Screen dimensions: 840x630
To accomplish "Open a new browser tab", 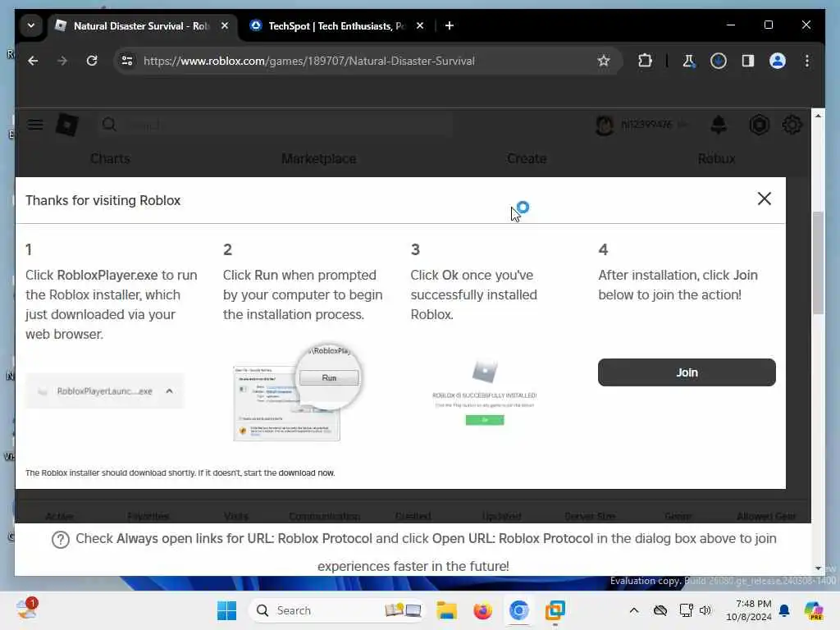I will coord(450,25).
